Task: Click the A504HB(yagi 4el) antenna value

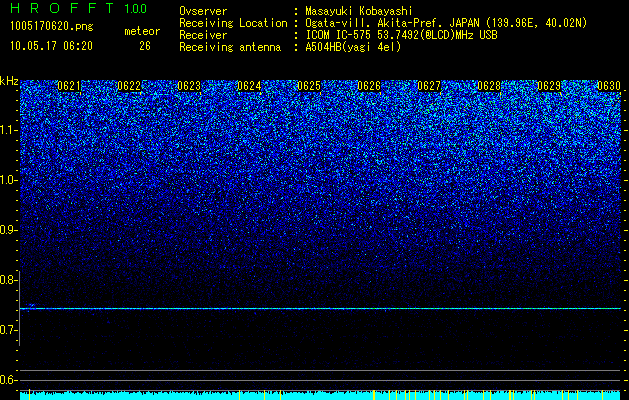Action: [x=353, y=47]
